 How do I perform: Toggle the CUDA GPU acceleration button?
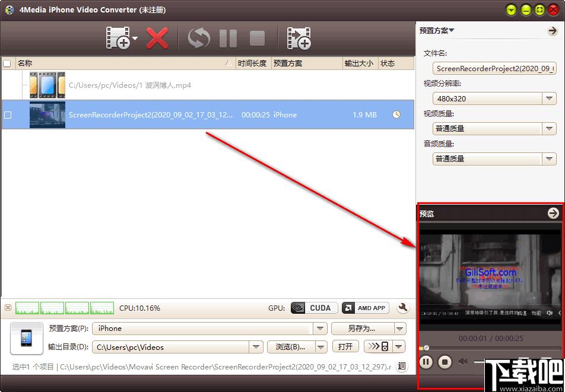[x=314, y=308]
